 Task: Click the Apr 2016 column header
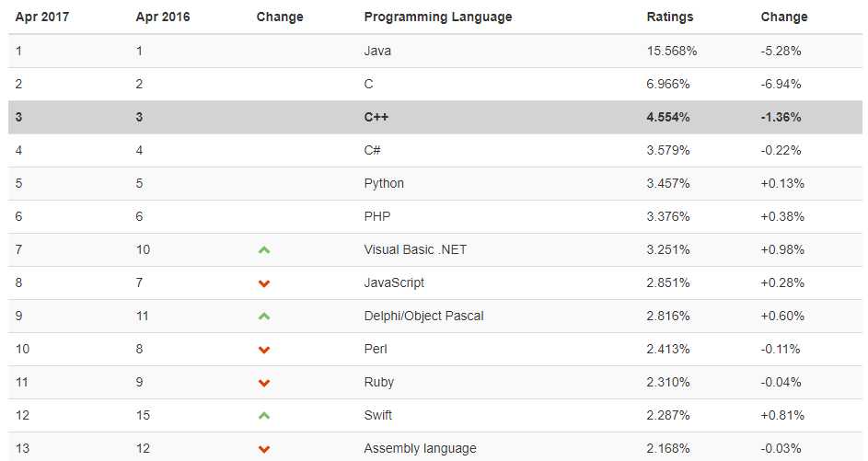tap(163, 17)
